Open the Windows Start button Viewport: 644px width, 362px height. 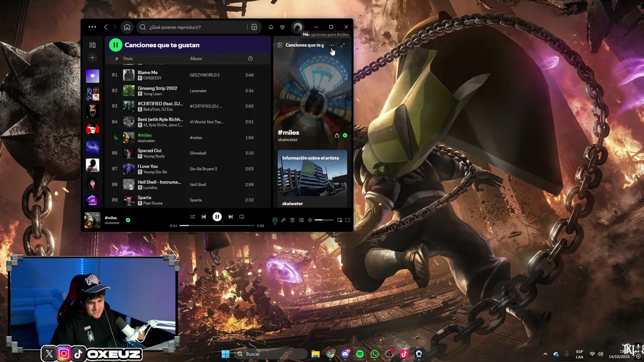(x=225, y=354)
